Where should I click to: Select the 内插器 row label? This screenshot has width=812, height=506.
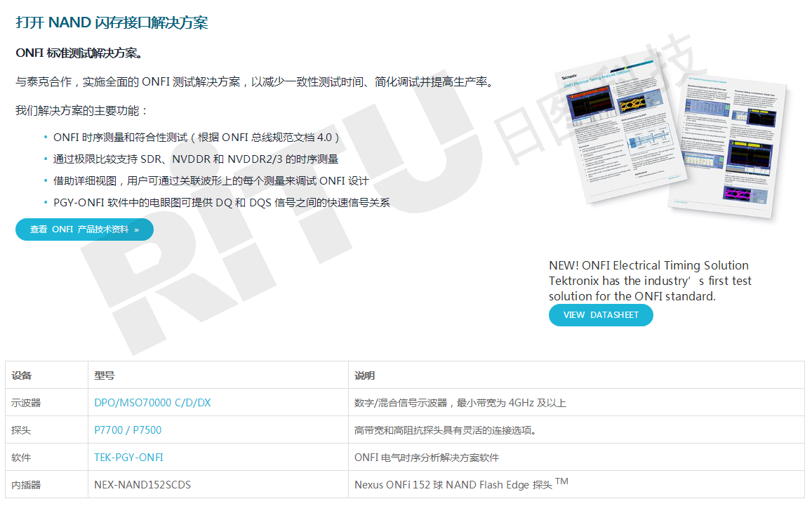[26, 485]
